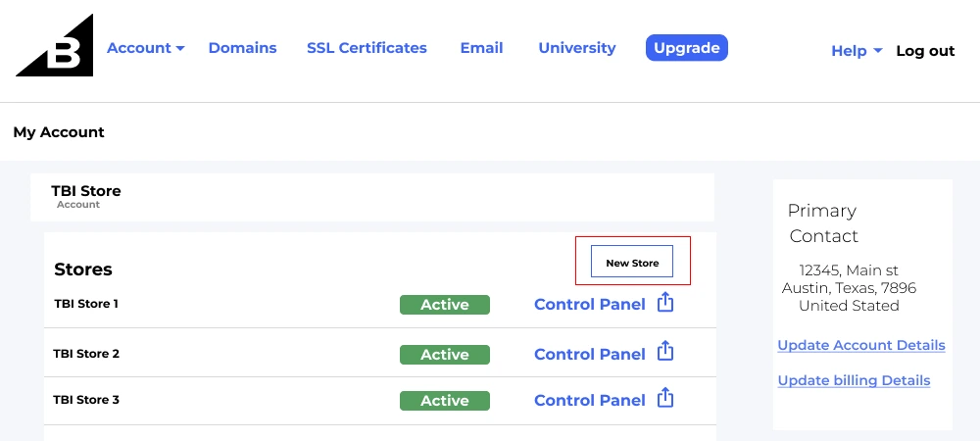This screenshot has width=980, height=441.
Task: Open Control Panel for TBI Store 3
Action: tap(589, 400)
